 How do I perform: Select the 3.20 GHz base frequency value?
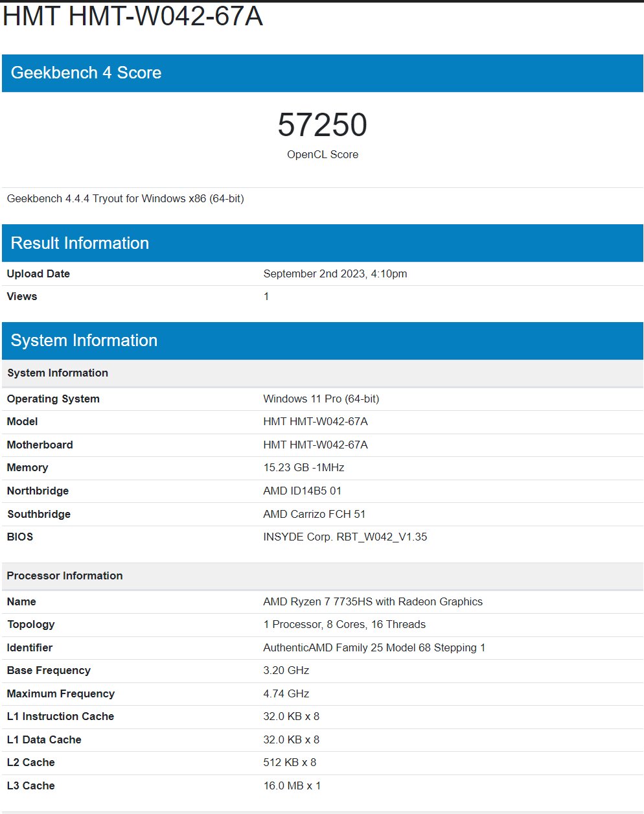click(x=286, y=670)
